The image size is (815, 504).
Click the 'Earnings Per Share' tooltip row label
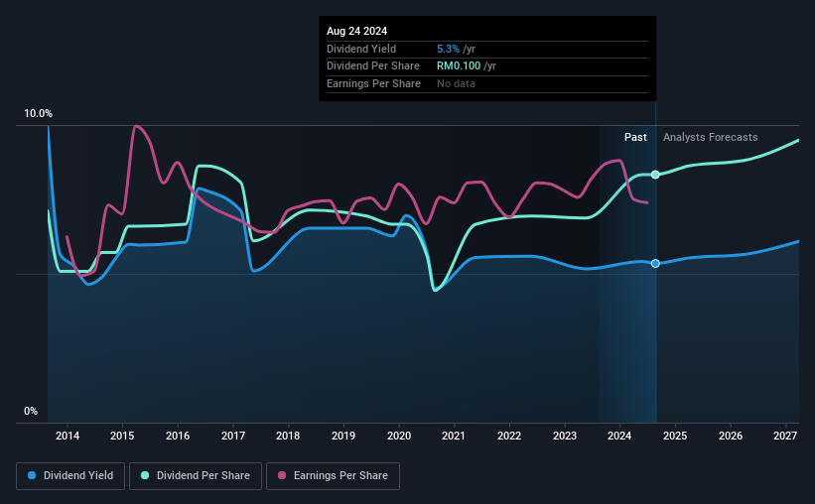373,83
